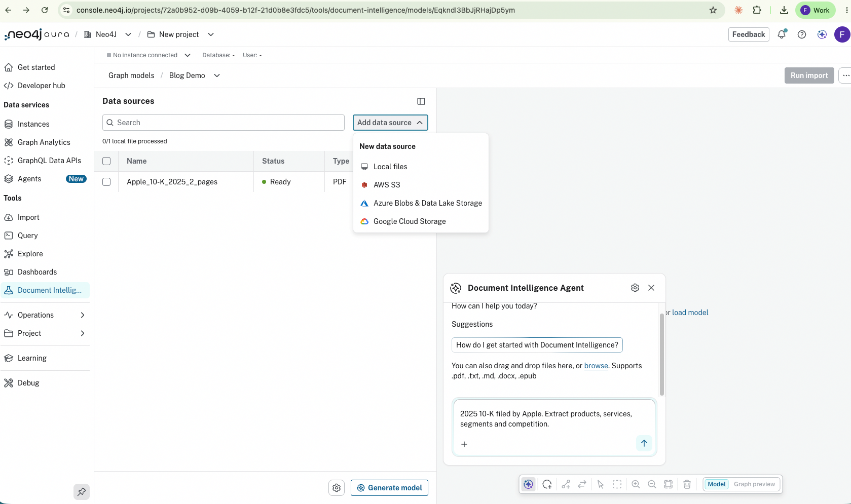Activate the marquee box-select tool

point(617,484)
